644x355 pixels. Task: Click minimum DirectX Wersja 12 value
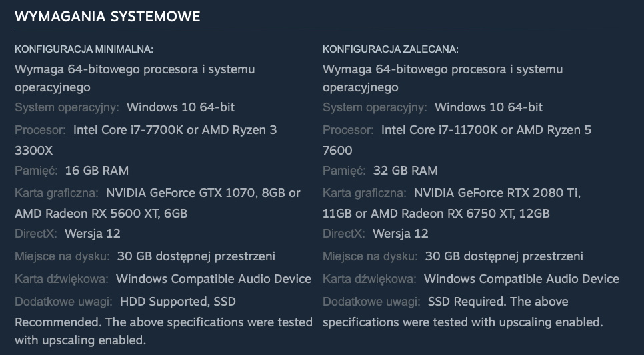[x=93, y=234]
